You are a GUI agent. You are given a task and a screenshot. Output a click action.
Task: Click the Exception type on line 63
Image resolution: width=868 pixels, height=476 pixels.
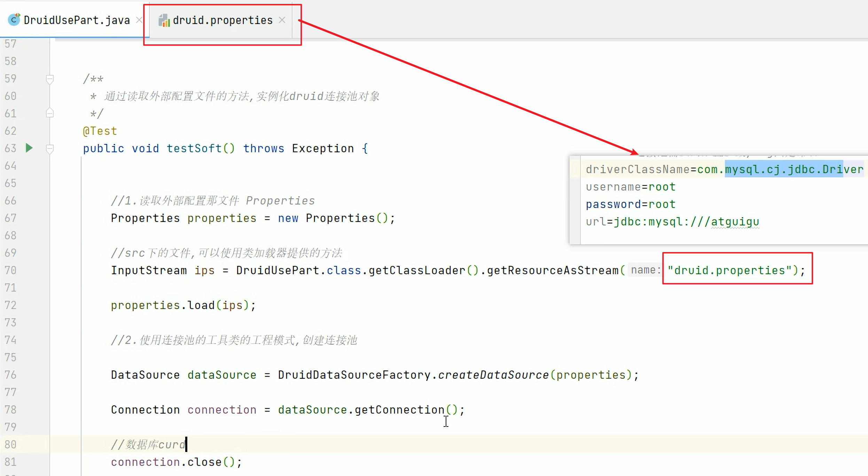point(323,148)
